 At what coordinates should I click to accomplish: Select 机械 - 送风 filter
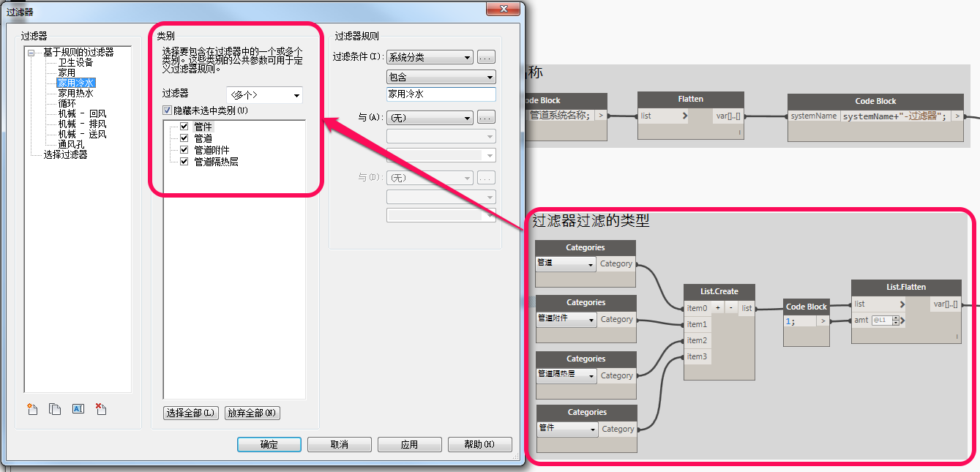82,134
